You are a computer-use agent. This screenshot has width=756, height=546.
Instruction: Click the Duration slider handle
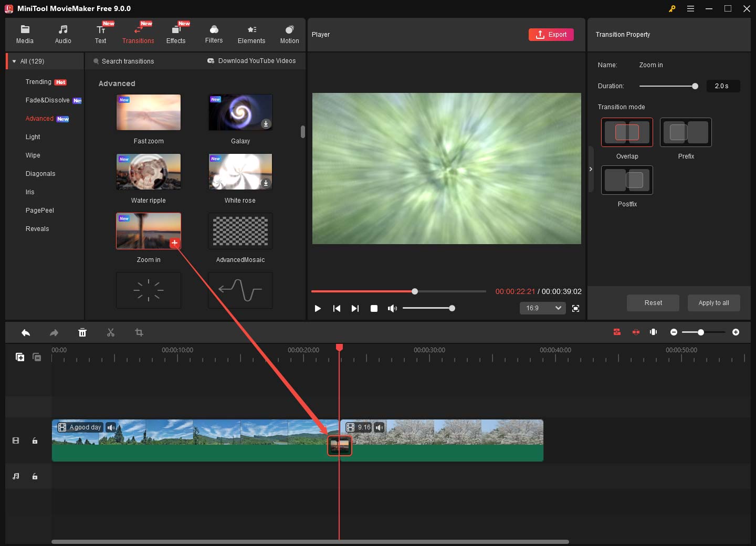(695, 86)
